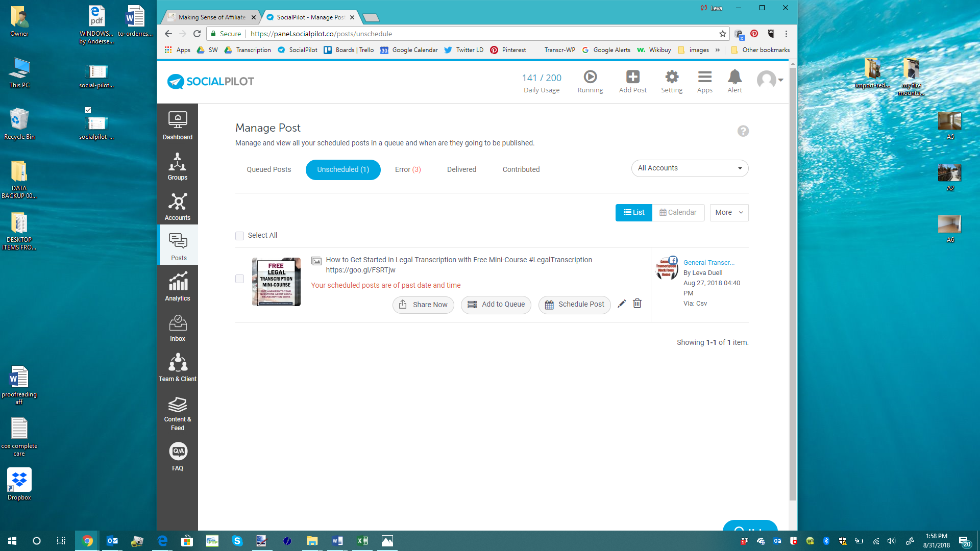Screen dimensions: 980x551
Task: Tick the checkbox beside Legal Transcription post
Action: (x=239, y=279)
